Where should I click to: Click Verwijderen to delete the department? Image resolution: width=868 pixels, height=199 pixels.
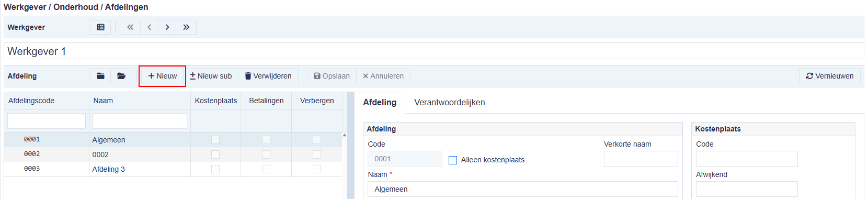(x=268, y=76)
